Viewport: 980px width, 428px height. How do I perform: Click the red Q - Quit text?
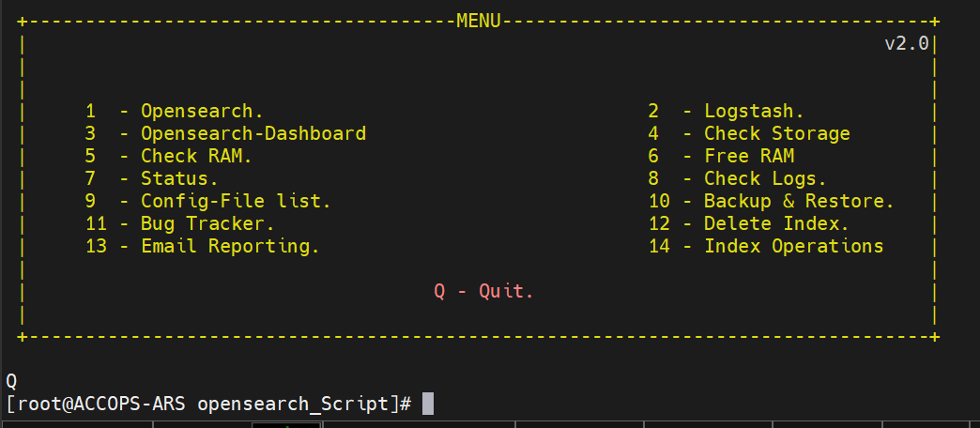[483, 291]
